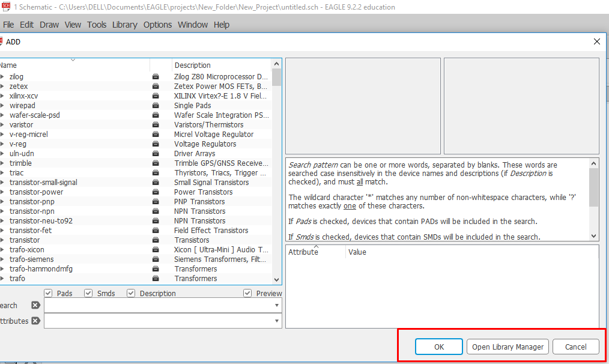Viewport: 609px width, 364px height.
Task: Open the View menu
Action: pyautogui.click(x=73, y=25)
